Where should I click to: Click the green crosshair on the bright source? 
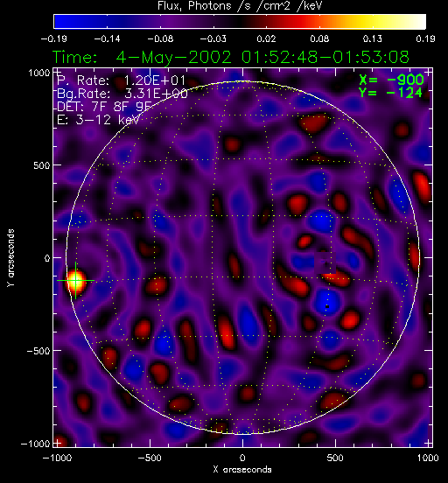click(75, 281)
